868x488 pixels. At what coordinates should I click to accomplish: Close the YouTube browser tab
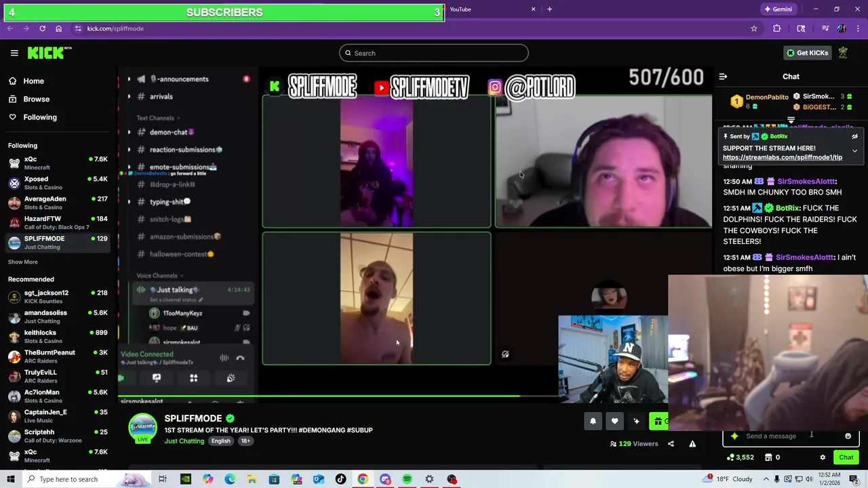[533, 9]
